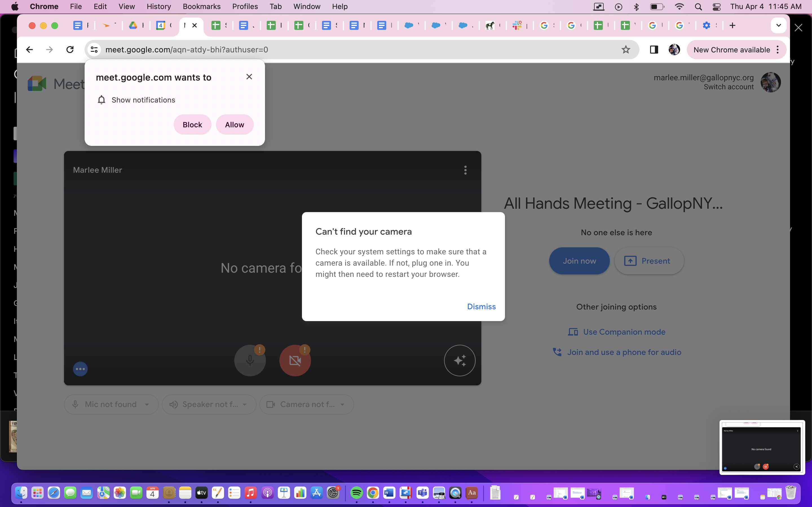Click the site information icon in the address bar
812x507 pixels.
coord(94,50)
